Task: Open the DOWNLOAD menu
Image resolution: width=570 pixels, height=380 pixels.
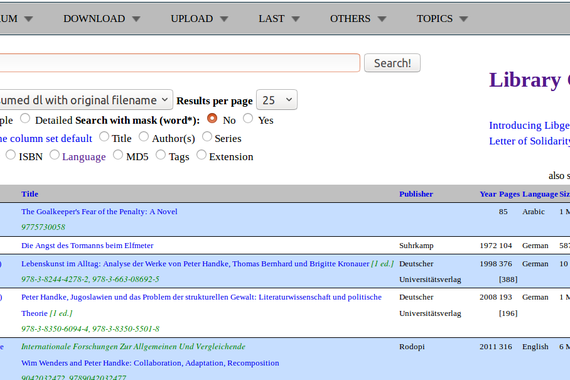Action: pos(101,19)
